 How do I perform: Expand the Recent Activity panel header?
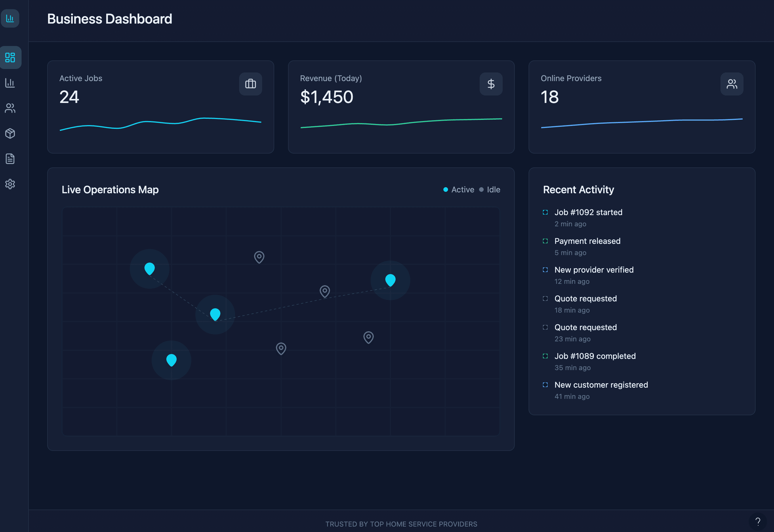pyautogui.click(x=579, y=189)
